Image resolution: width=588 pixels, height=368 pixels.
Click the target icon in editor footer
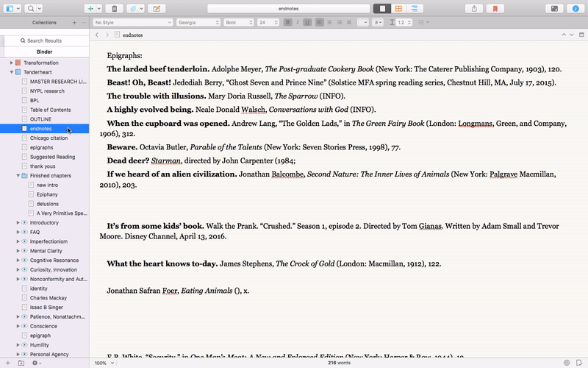(567, 363)
